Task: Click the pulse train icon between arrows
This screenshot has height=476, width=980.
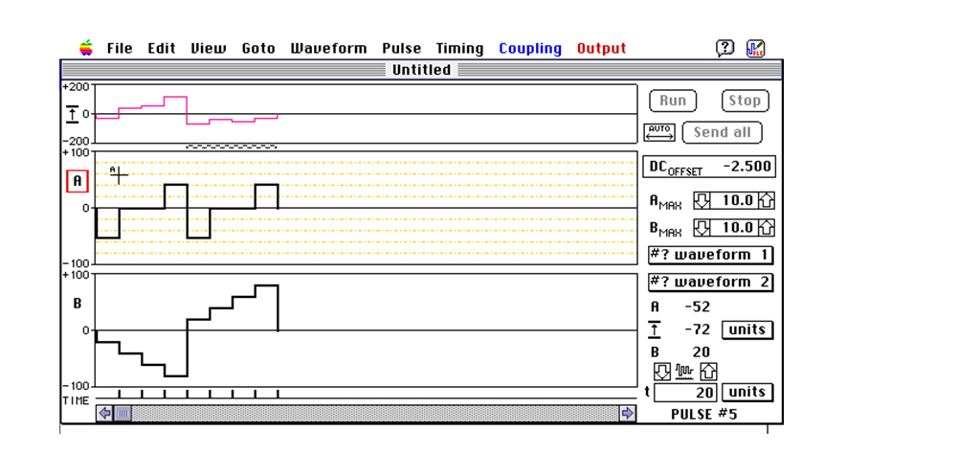Action: coord(685,373)
